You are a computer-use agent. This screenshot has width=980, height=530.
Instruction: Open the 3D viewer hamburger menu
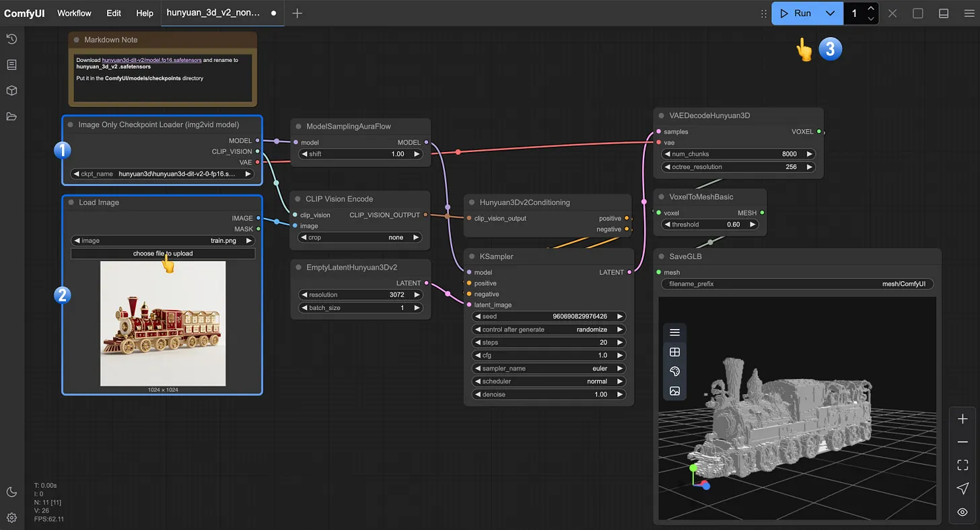coord(674,332)
